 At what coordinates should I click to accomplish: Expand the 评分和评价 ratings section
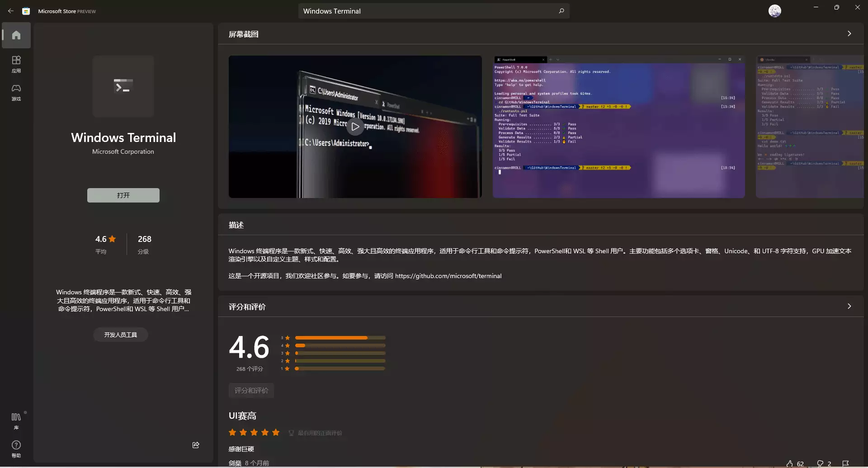click(849, 306)
